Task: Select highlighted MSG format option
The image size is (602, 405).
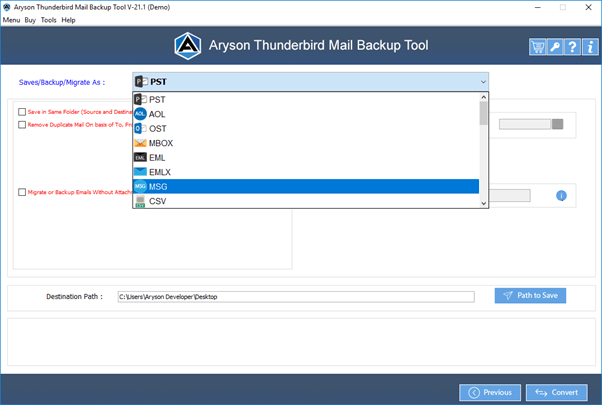Action: [306, 187]
